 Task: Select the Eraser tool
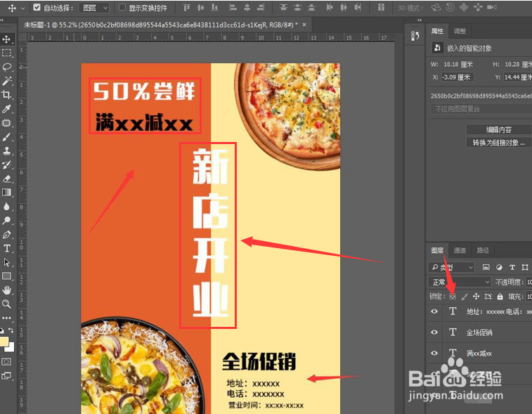[x=6, y=179]
